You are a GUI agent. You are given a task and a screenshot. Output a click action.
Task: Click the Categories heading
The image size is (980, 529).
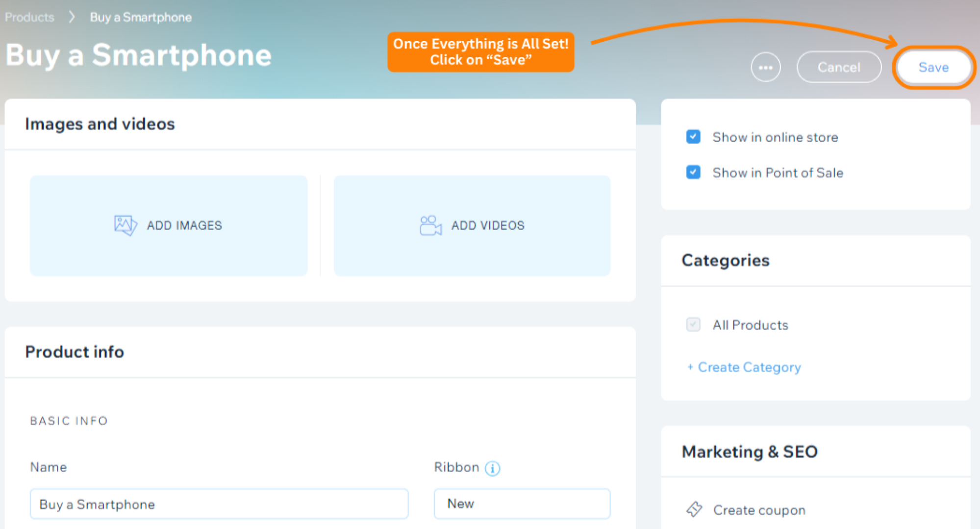(x=726, y=260)
